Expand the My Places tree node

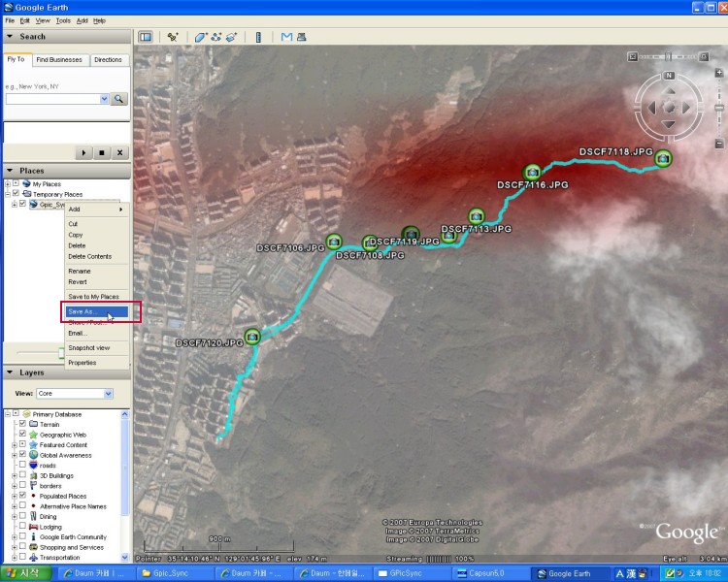[x=8, y=183]
